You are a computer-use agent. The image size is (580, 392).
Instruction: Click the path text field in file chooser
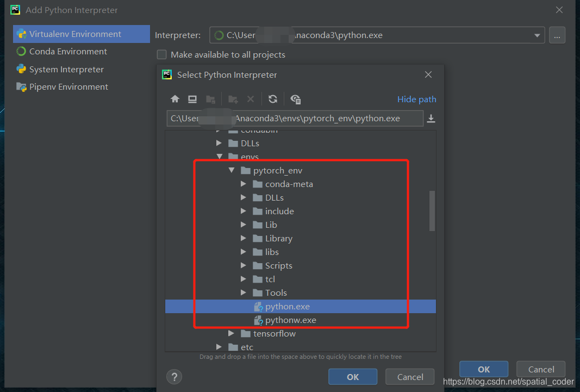point(295,119)
